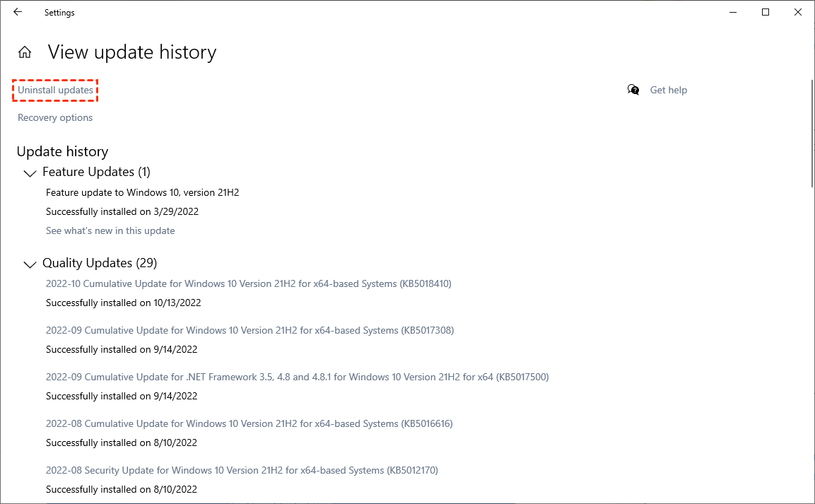Click the Feature Updates (1) heading

tap(96, 172)
